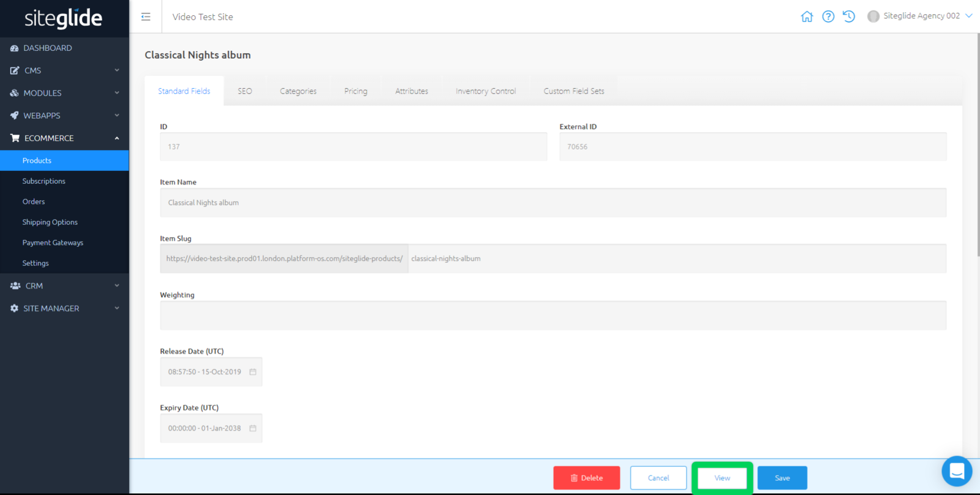Screen dimensions: 980x495
Task: Expand the CMS sidebar menu
Action: tap(64, 70)
